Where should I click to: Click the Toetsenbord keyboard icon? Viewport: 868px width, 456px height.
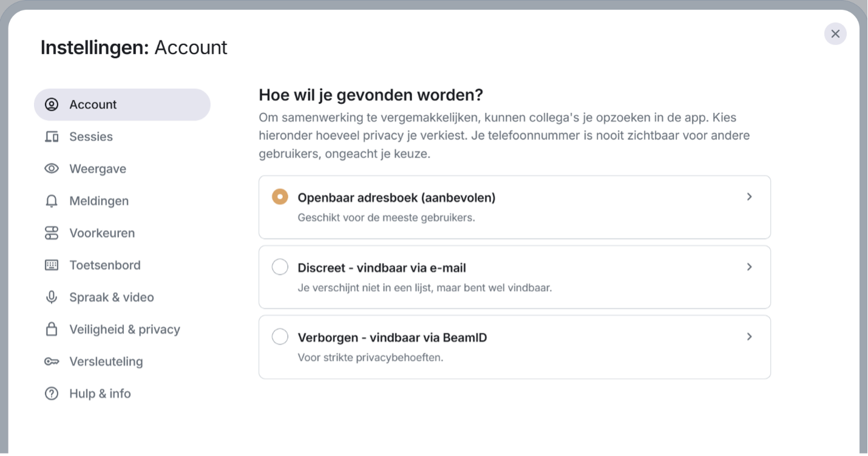[52, 265]
